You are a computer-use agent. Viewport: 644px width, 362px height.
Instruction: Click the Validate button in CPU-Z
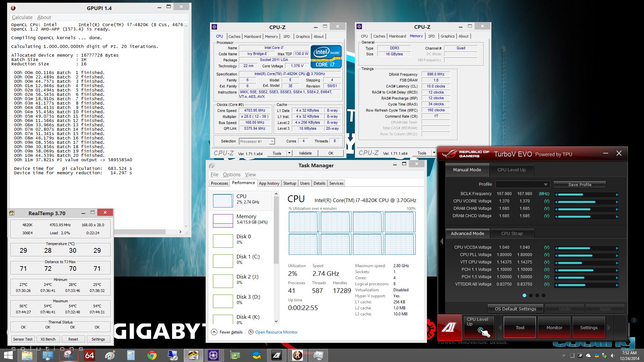click(305, 153)
